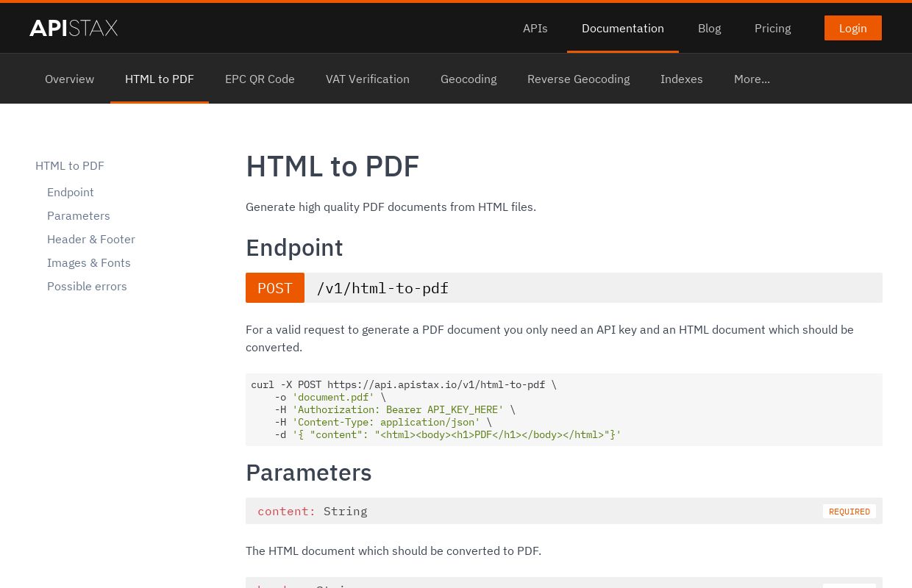This screenshot has height=588, width=912.
Task: Open the Geocoding tab
Action: click(x=469, y=79)
